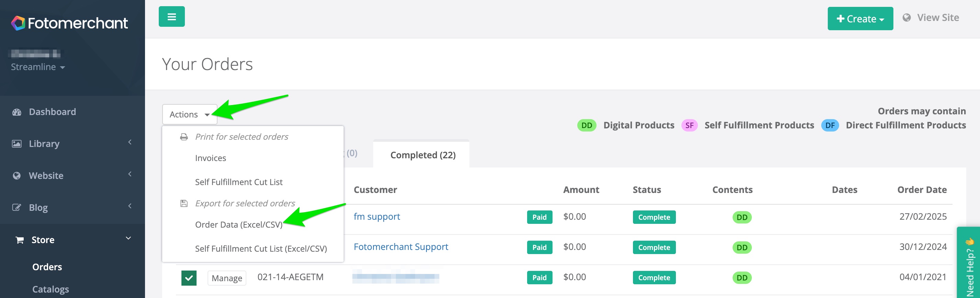Expand the Library sidebar section chevron
The image size is (980, 298).
130,142
